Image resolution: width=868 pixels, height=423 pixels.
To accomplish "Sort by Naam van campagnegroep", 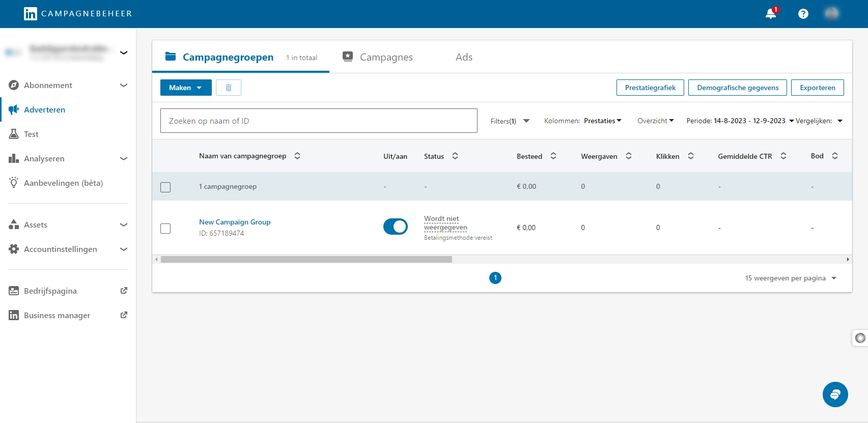I will [x=297, y=156].
